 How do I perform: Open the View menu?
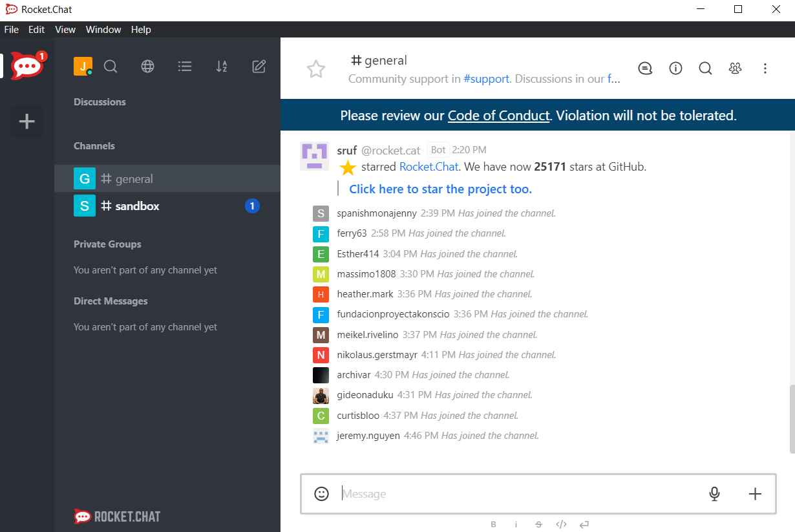(x=65, y=30)
